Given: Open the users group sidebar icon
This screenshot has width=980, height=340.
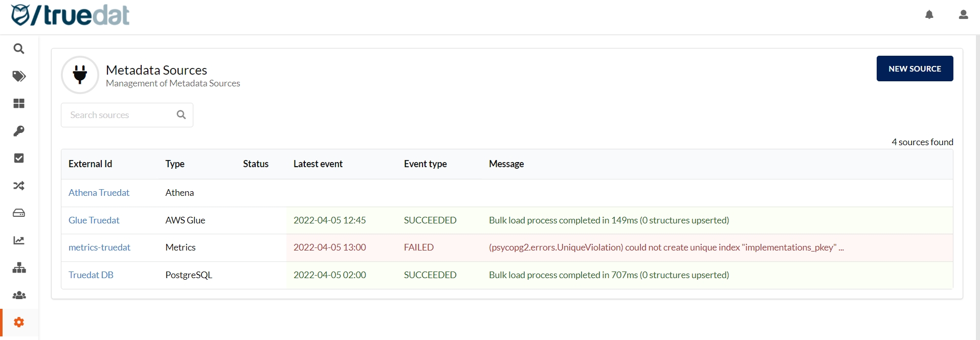Looking at the screenshot, I should [x=19, y=295].
